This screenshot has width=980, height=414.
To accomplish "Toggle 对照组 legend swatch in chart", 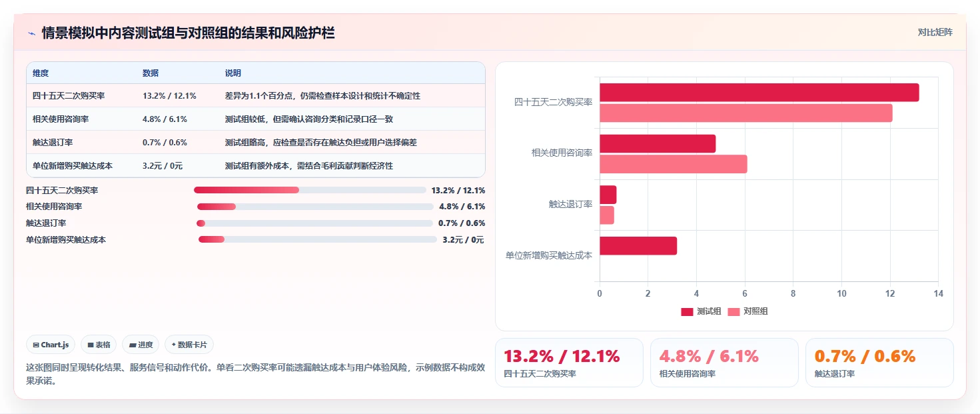I will point(734,312).
